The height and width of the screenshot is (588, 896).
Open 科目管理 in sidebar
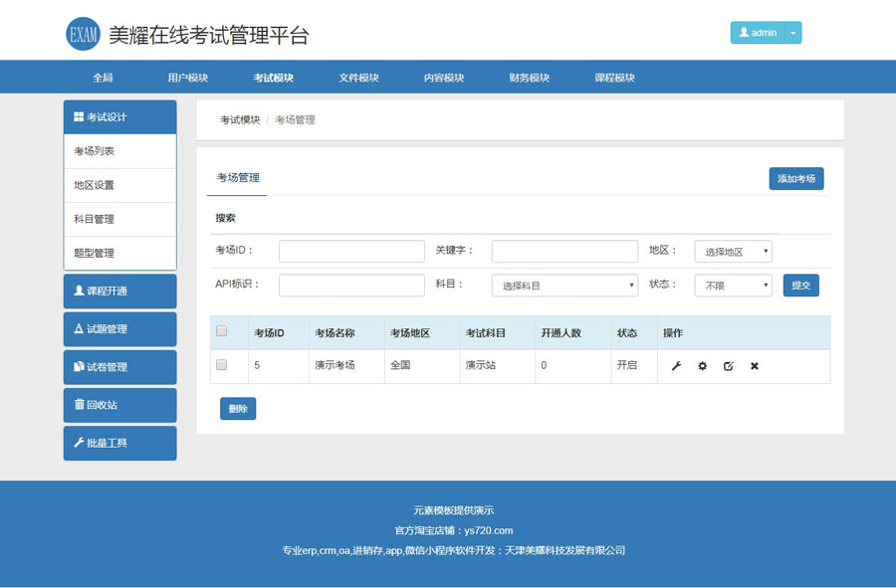120,219
